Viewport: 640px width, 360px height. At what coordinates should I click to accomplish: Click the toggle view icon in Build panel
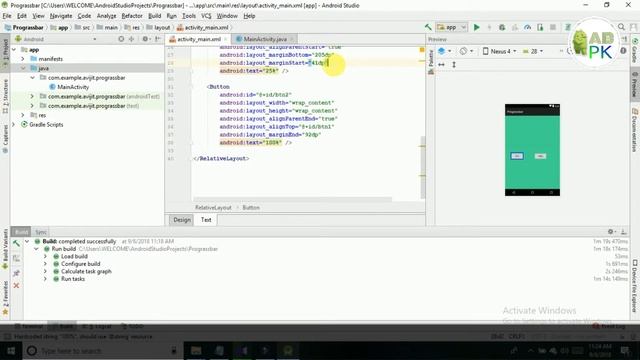click(16, 258)
